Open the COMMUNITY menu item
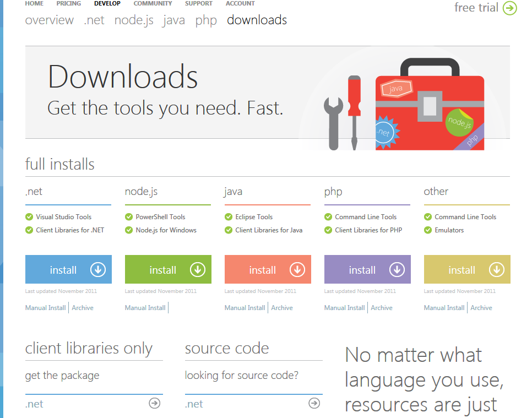Image resolution: width=532 pixels, height=418 pixels. pos(153,3)
